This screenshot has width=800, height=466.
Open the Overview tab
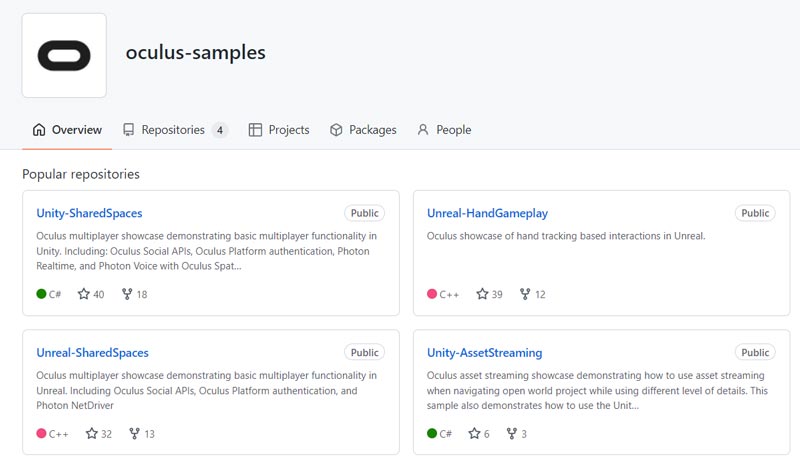click(67, 130)
